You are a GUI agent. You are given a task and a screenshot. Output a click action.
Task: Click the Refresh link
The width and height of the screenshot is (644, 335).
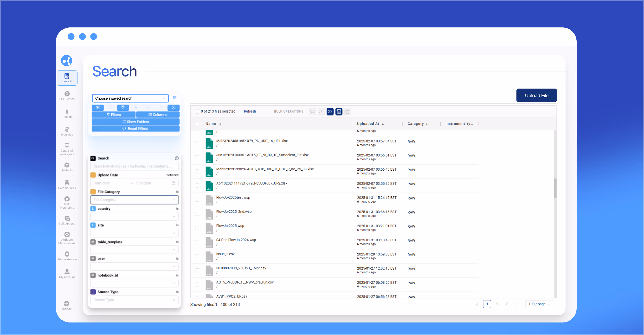tap(250, 111)
